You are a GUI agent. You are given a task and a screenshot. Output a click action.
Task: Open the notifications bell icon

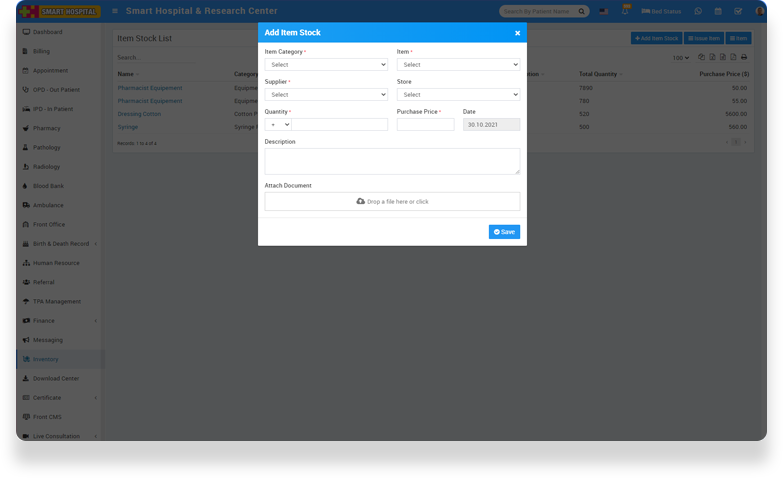[626, 11]
